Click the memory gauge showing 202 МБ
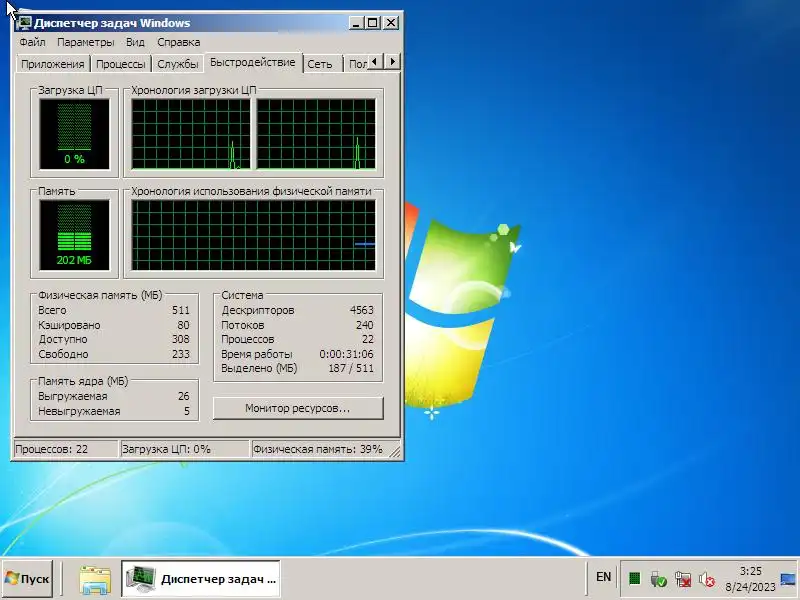The image size is (800, 600). pos(74,235)
